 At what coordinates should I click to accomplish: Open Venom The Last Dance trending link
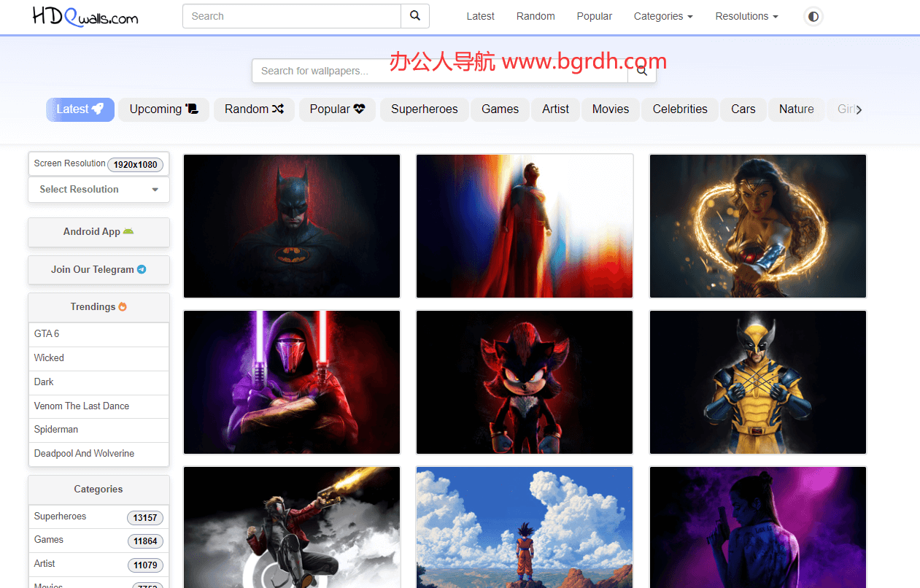[82, 406]
